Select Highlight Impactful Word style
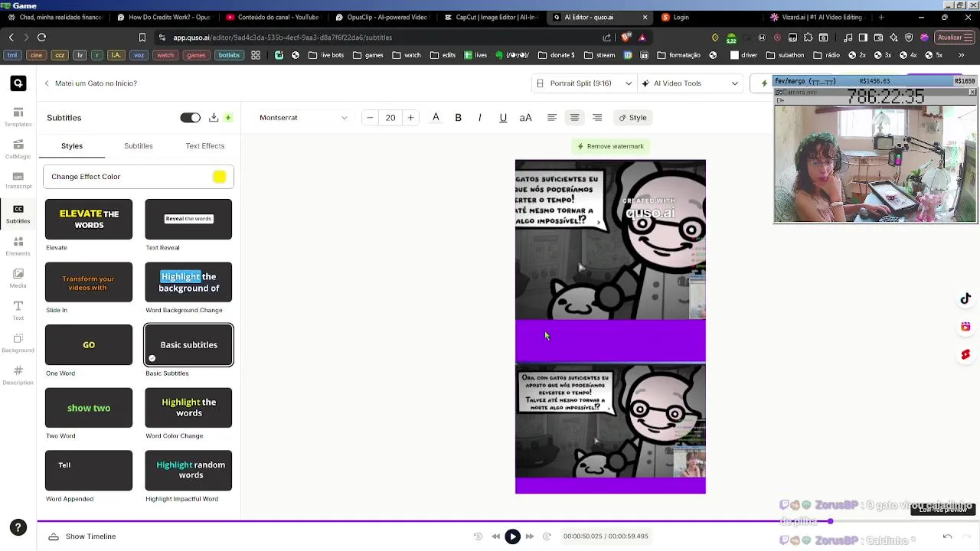The width and height of the screenshot is (980, 551). click(x=188, y=471)
